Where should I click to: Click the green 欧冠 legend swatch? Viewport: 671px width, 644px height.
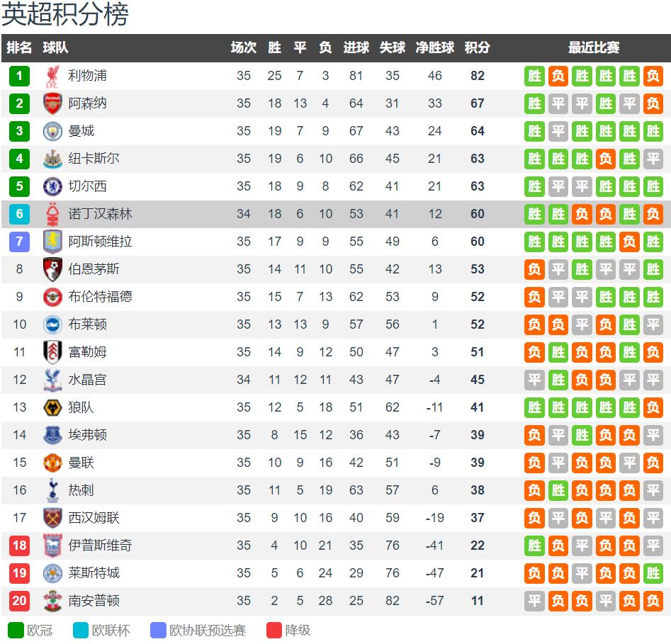pyautogui.click(x=16, y=631)
